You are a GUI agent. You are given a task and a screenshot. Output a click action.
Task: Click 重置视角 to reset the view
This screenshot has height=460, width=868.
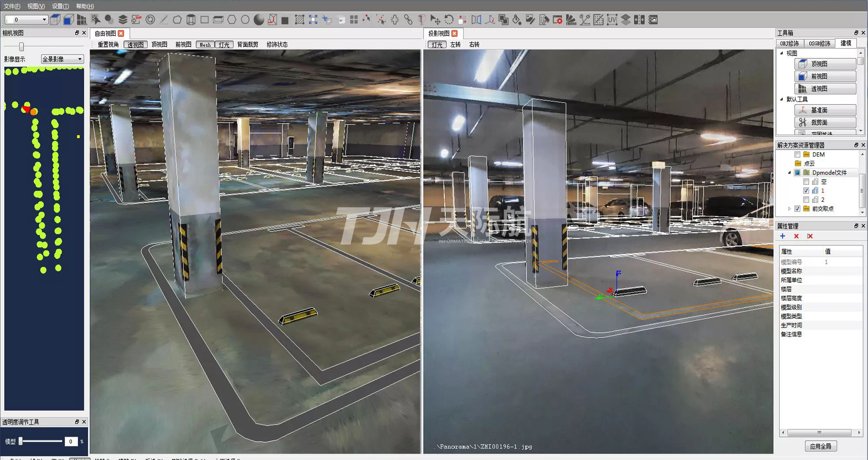[108, 45]
